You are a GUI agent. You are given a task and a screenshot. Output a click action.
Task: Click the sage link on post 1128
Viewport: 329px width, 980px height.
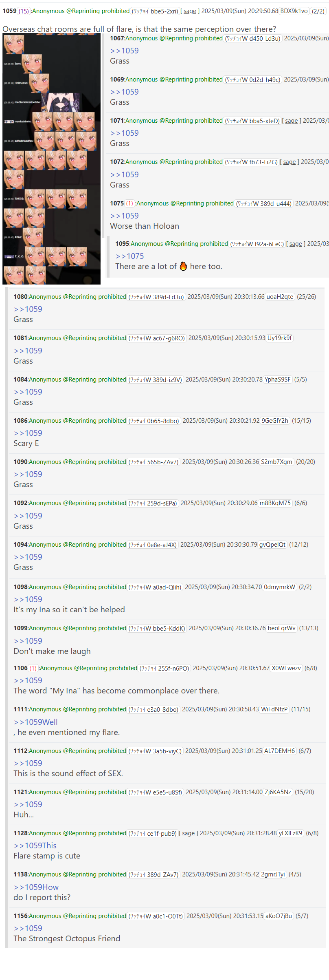pos(188,833)
